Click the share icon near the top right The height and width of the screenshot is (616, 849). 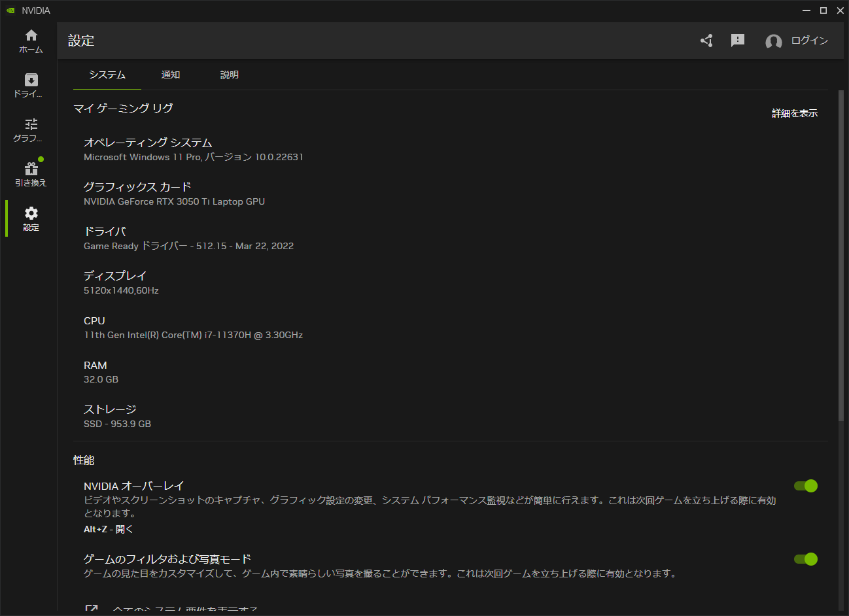(x=706, y=40)
